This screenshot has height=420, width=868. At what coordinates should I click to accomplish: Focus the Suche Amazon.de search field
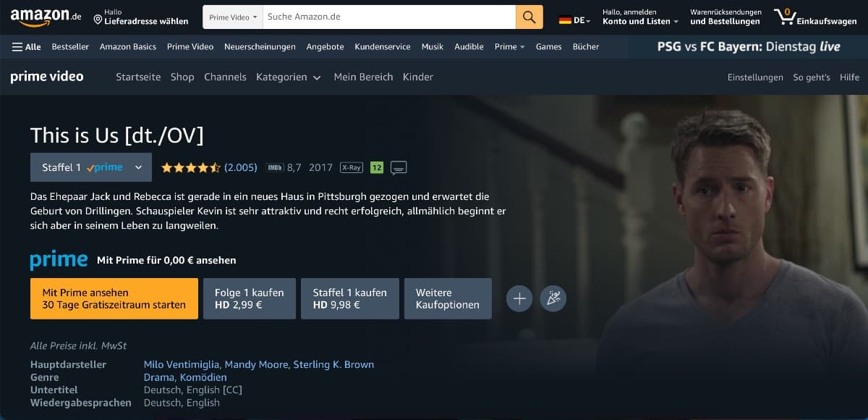pos(388,17)
